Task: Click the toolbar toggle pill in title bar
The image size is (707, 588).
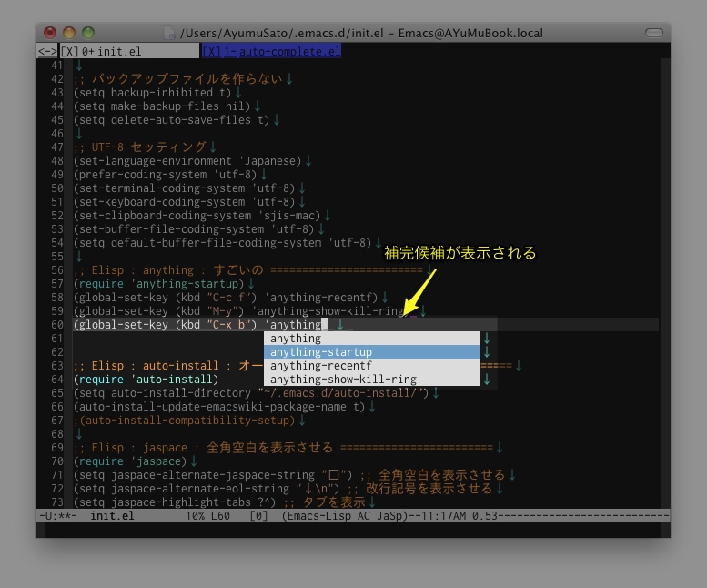Action: pyautogui.click(x=652, y=33)
